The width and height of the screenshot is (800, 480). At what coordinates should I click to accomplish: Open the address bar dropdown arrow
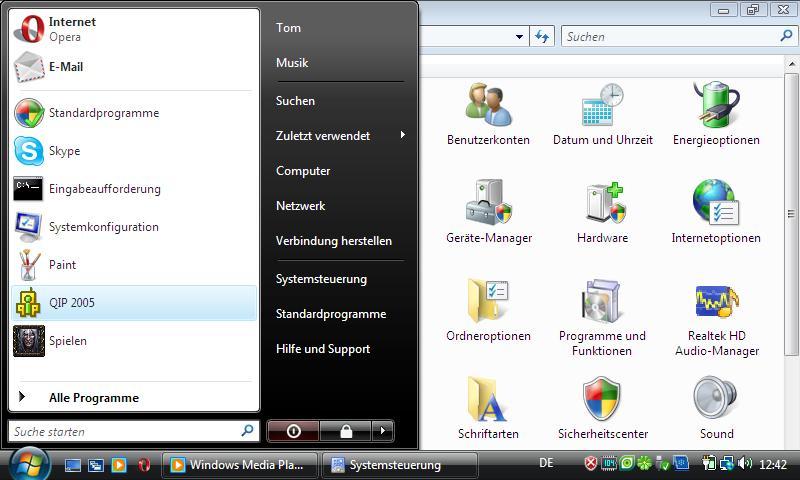coord(519,37)
